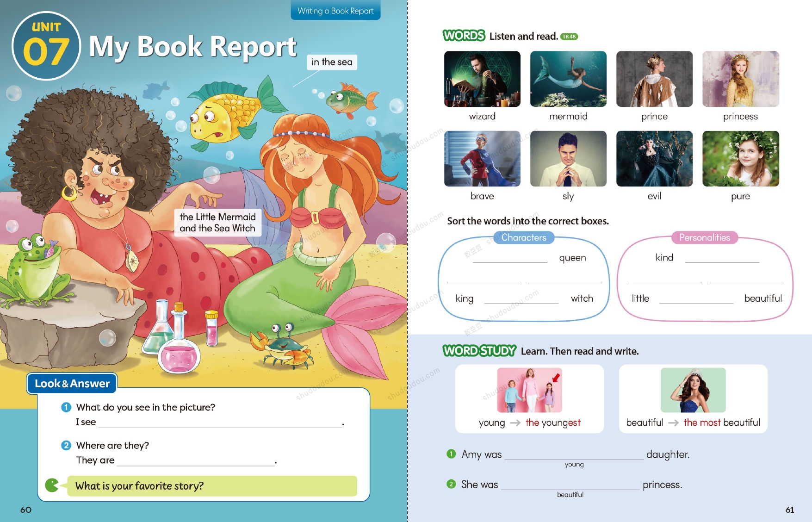This screenshot has width=812, height=522.
Task: Click the 'I see' answer blank
Action: pyautogui.click(x=220, y=422)
